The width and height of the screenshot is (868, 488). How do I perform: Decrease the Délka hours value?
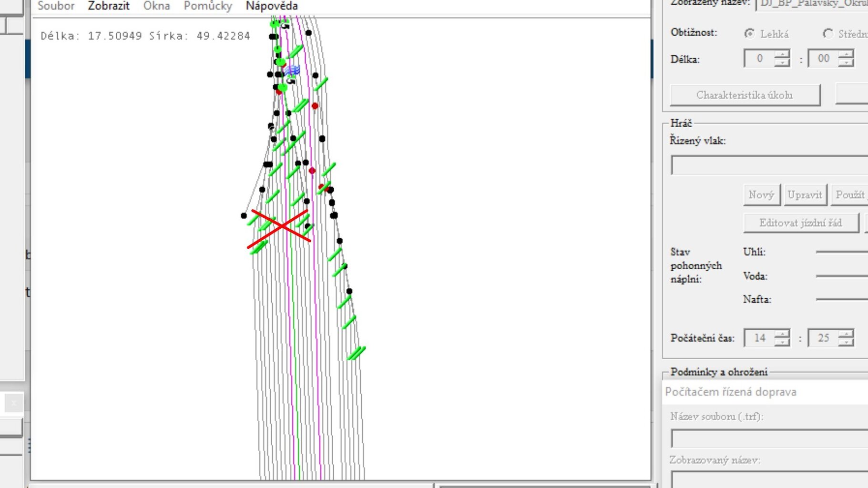click(x=782, y=63)
